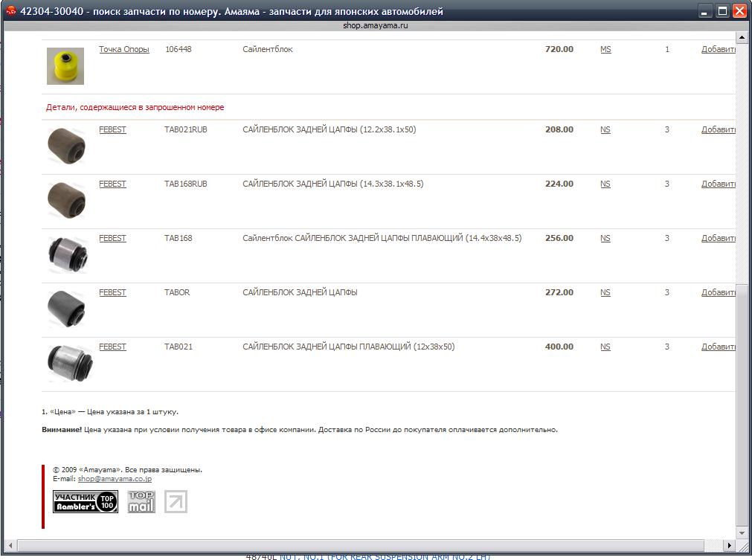Viewport: 752px width, 560px height.
Task: Open the TAB168 floating bushing image
Action: click(x=67, y=254)
